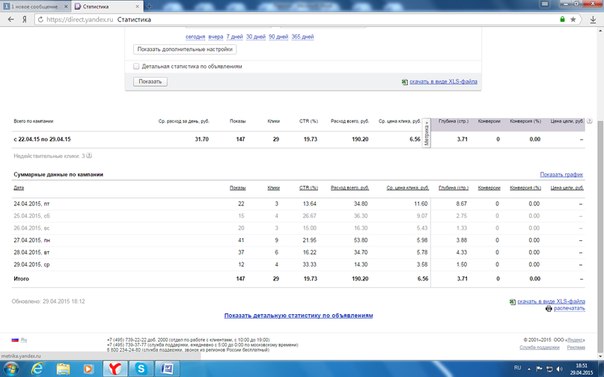Select the 29.04.2015, ср row date

tap(32, 265)
